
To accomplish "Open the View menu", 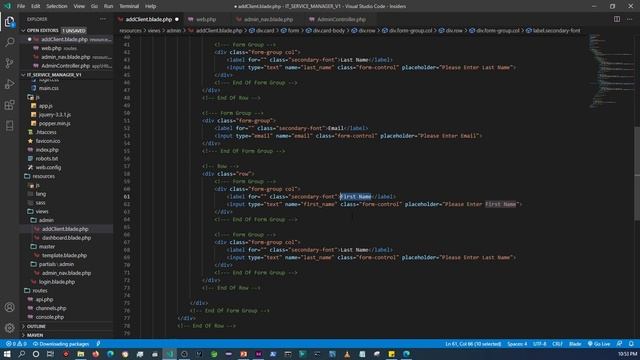I will coord(79,6).
